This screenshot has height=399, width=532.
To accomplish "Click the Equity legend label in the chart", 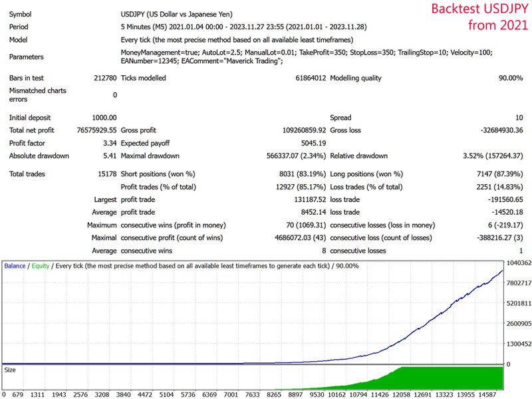I will (41, 266).
